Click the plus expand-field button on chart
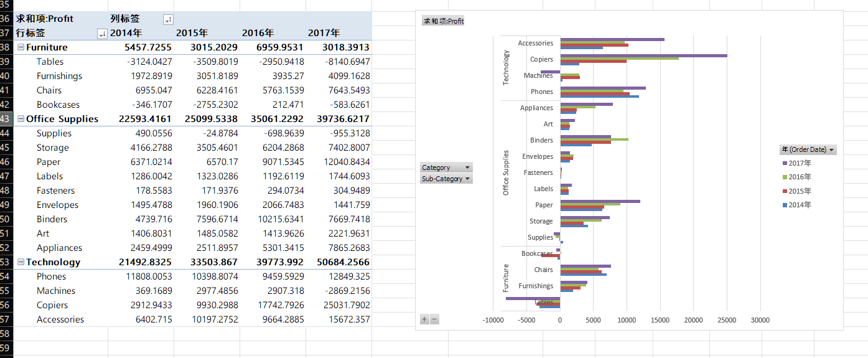This screenshot has height=358, width=868. tap(424, 319)
